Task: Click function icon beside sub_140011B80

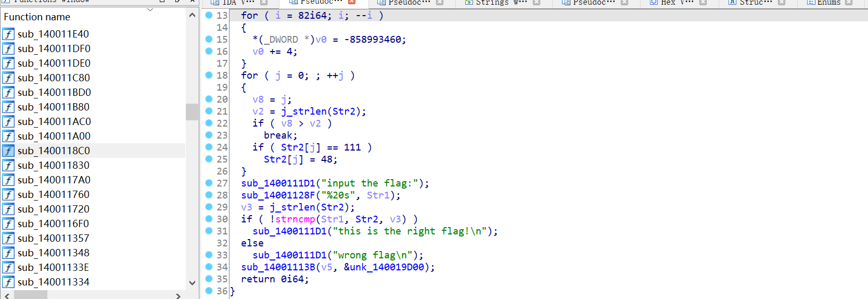Action: coord(8,107)
